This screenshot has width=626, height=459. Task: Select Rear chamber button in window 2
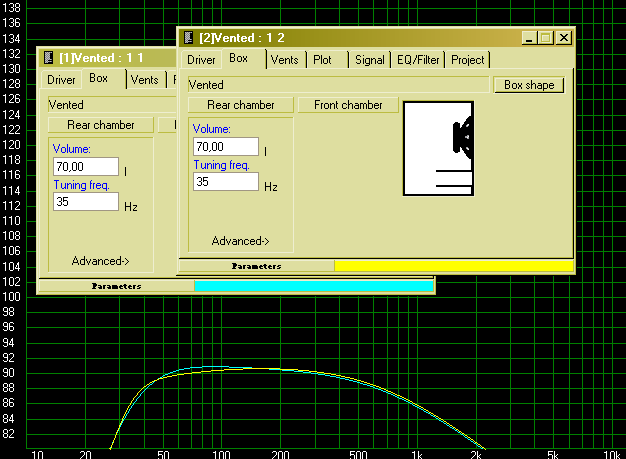pyautogui.click(x=241, y=105)
